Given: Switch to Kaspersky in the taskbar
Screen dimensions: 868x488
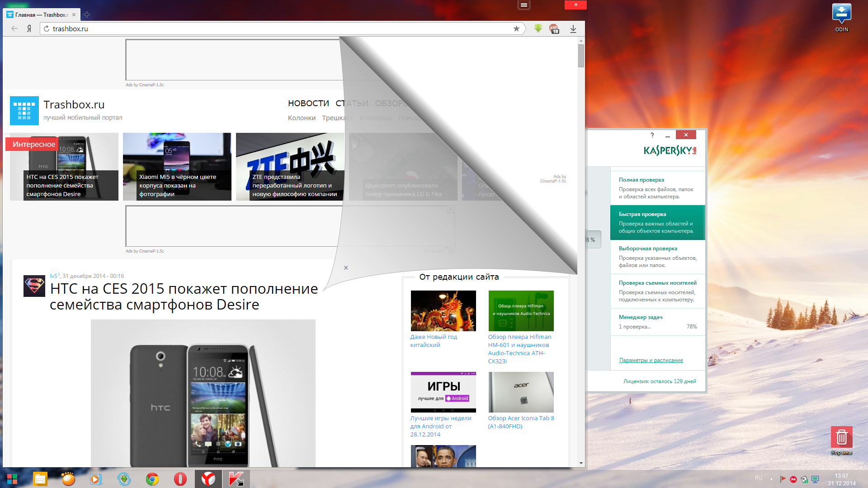Looking at the screenshot, I should 236,479.
